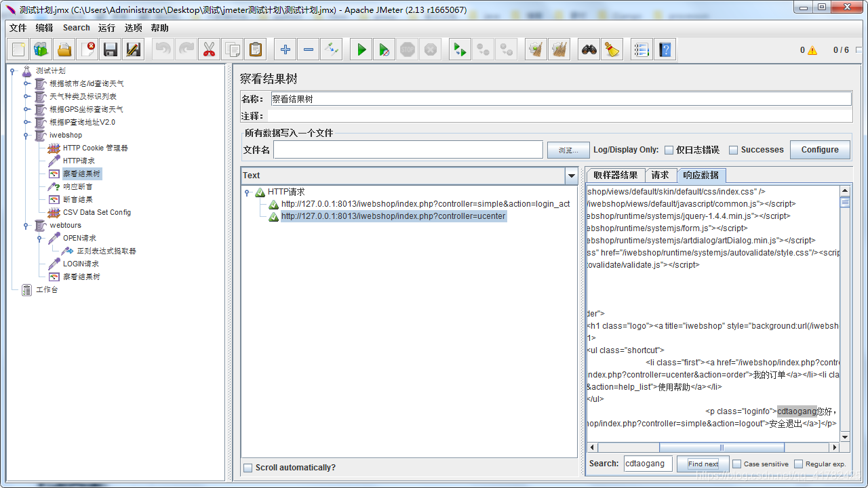Viewport: 868px width, 488px height.
Task: Expand 根据GPS坐标查询天气 thread group
Action: [27, 109]
